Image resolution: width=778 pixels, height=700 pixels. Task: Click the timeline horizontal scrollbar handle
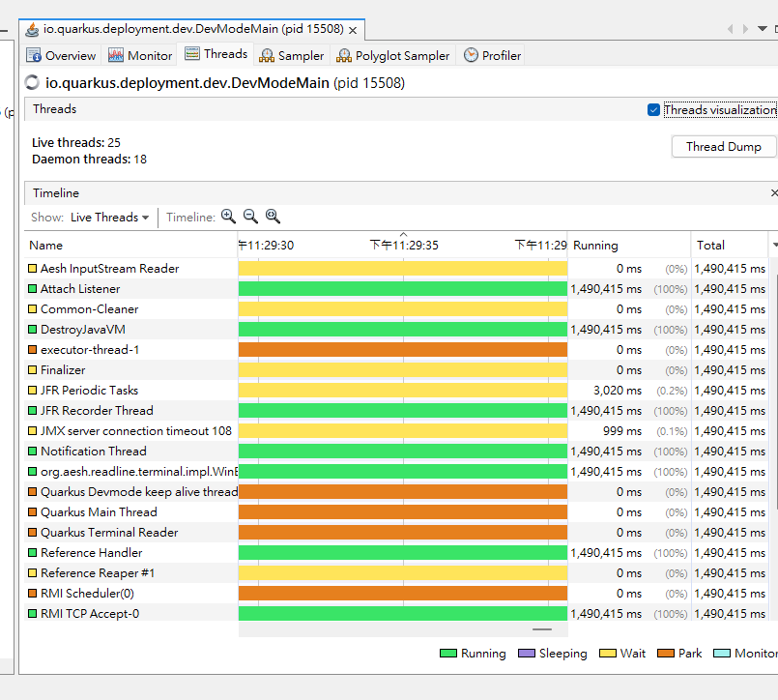542,629
